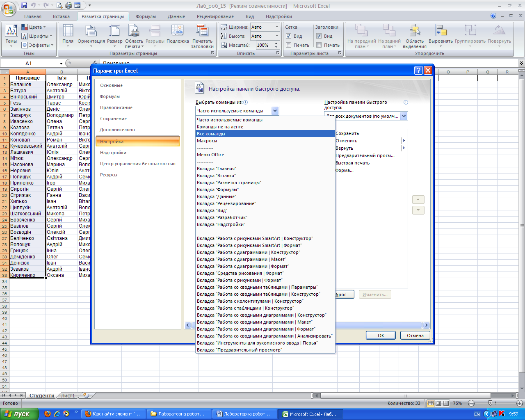Click Отмена in Параметры Excel dialog
525x420 pixels.
point(415,335)
